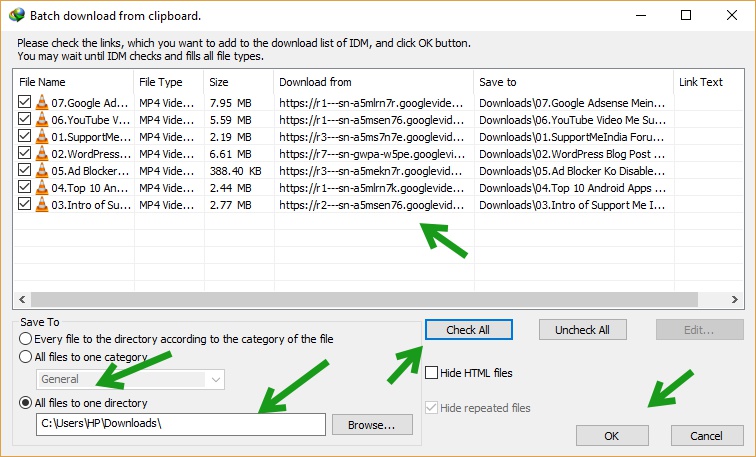
Task: Select All files to one category option
Action: 26,357
